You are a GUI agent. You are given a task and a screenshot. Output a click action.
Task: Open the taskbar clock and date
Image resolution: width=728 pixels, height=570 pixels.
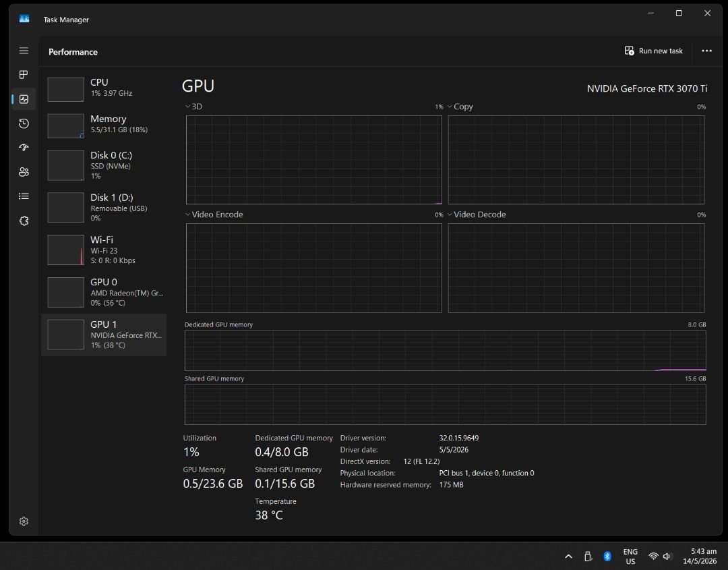tap(700, 556)
